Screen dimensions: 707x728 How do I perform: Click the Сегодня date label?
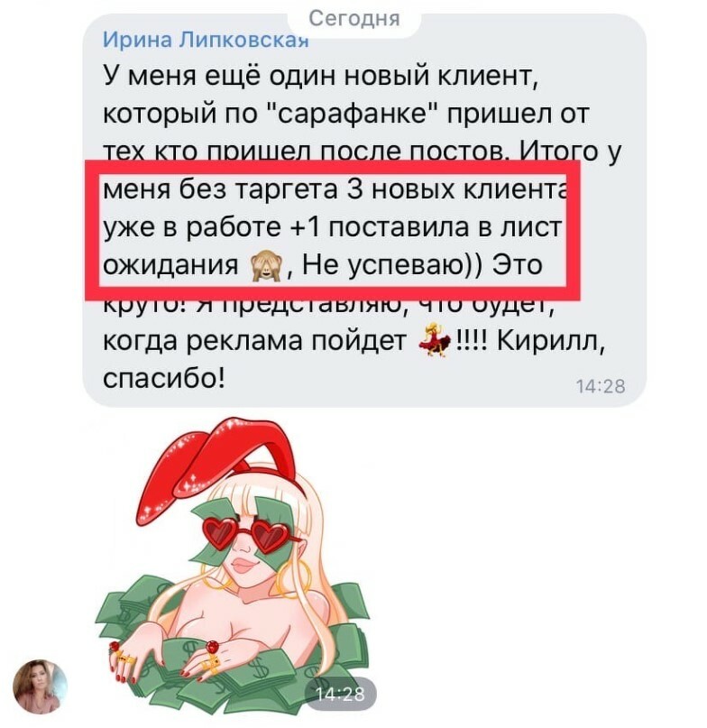pyautogui.click(x=354, y=19)
